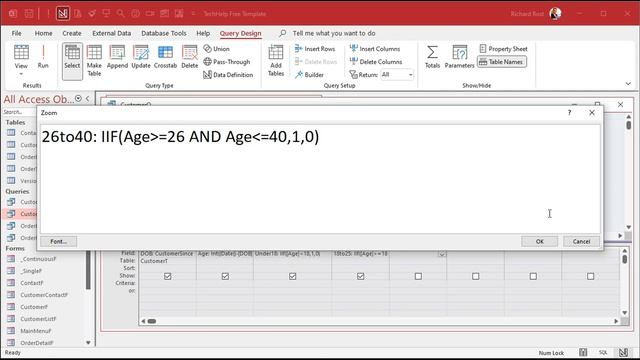Uncheck Show for DOB: CustomerSince column
The image size is (640, 360).
click(167, 276)
